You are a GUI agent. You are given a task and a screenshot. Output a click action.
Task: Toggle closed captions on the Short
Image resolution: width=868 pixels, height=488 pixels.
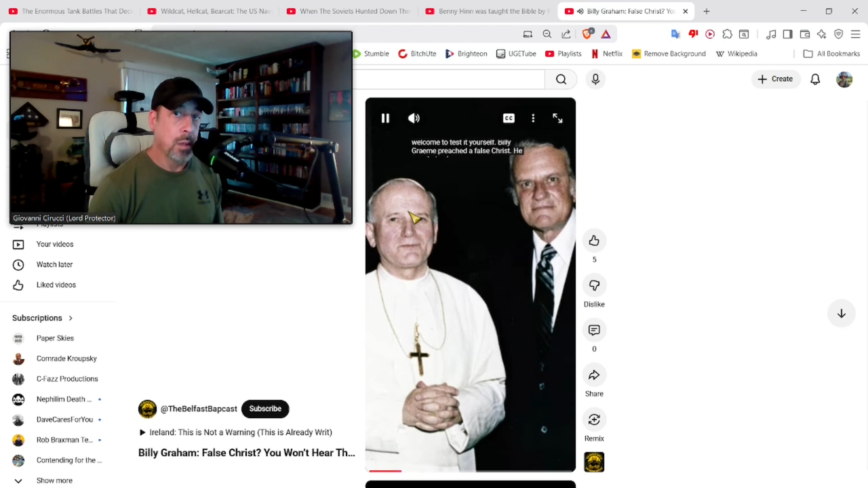coord(509,118)
